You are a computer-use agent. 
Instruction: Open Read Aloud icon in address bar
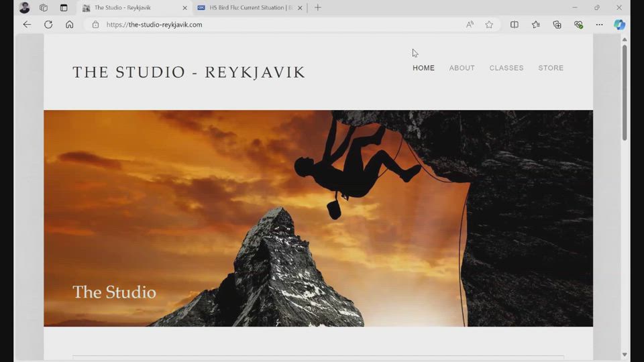point(470,25)
